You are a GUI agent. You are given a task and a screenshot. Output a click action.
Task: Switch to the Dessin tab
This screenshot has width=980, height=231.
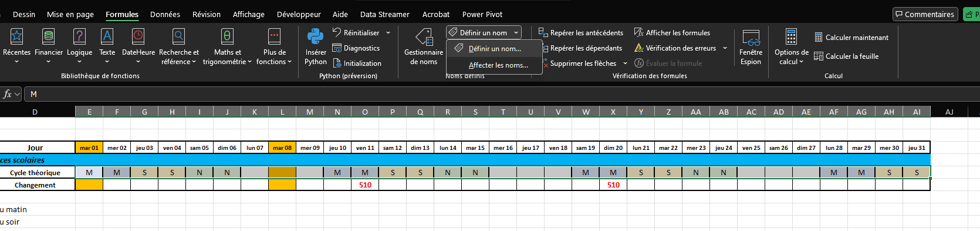click(24, 14)
